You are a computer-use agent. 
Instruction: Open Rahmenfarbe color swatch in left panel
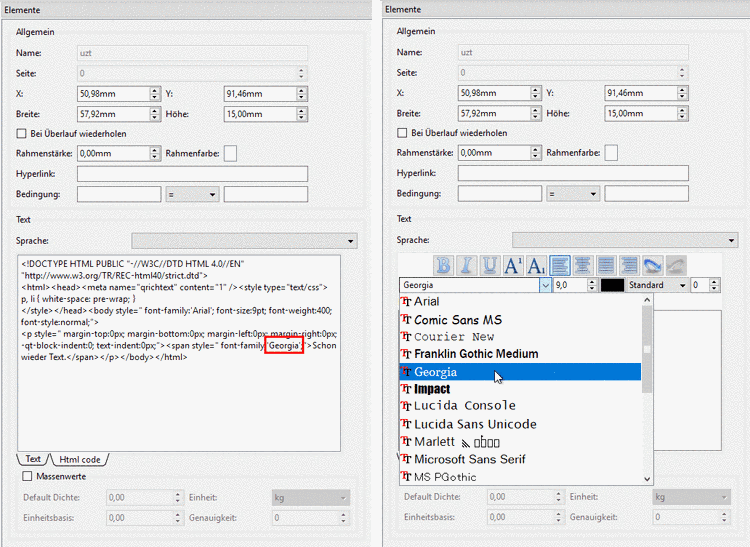[231, 153]
